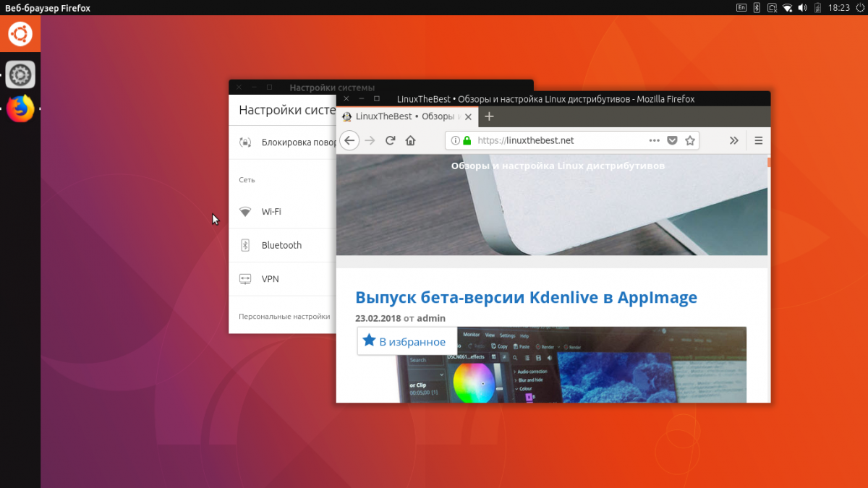
Task: Focus the linuxthebest.net address bar
Action: [571, 140]
